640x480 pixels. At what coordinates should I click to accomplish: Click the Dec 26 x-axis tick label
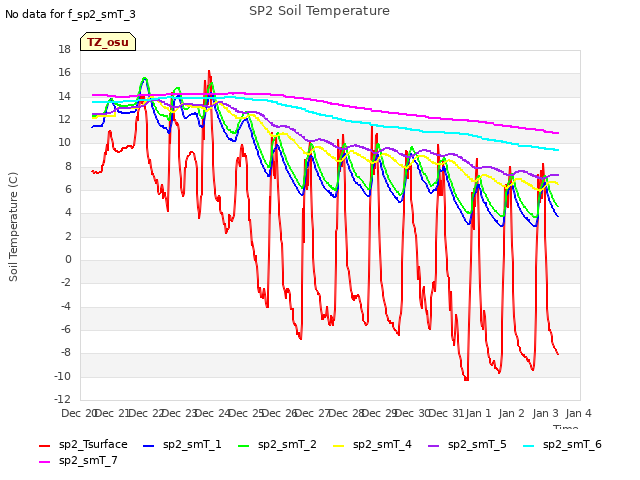pyautogui.click(x=279, y=413)
